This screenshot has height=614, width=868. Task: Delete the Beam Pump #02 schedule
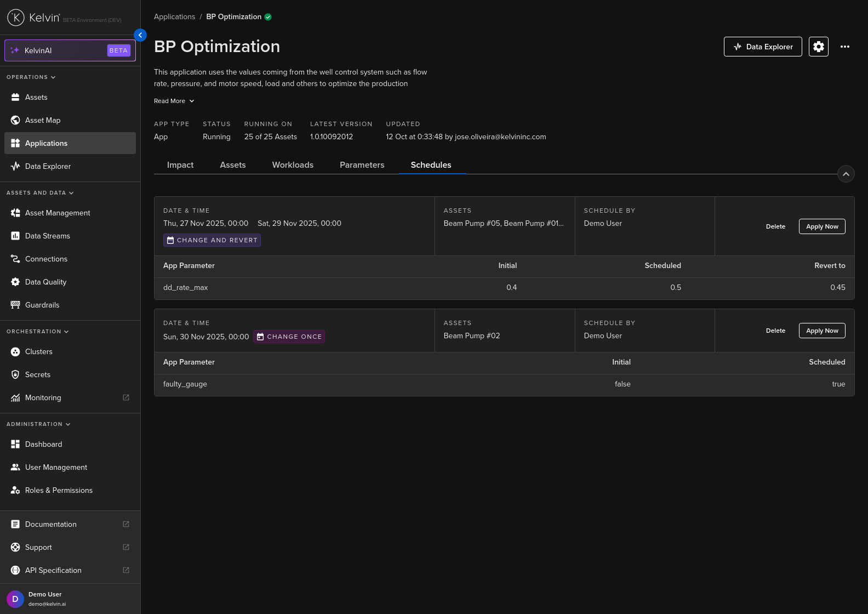click(775, 331)
